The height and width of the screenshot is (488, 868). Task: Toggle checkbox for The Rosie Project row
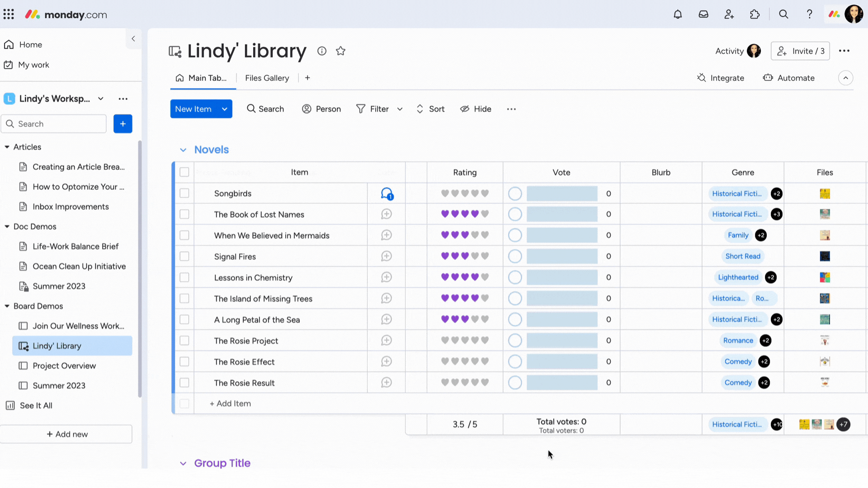point(184,340)
